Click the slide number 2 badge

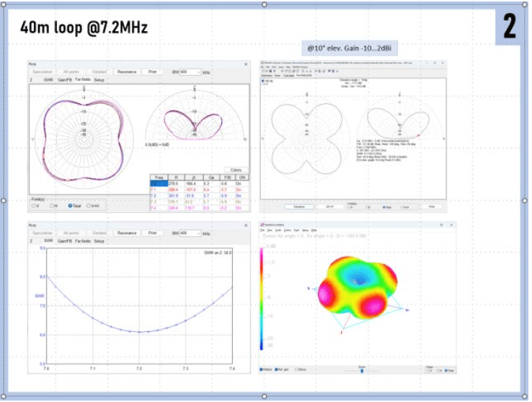click(509, 26)
